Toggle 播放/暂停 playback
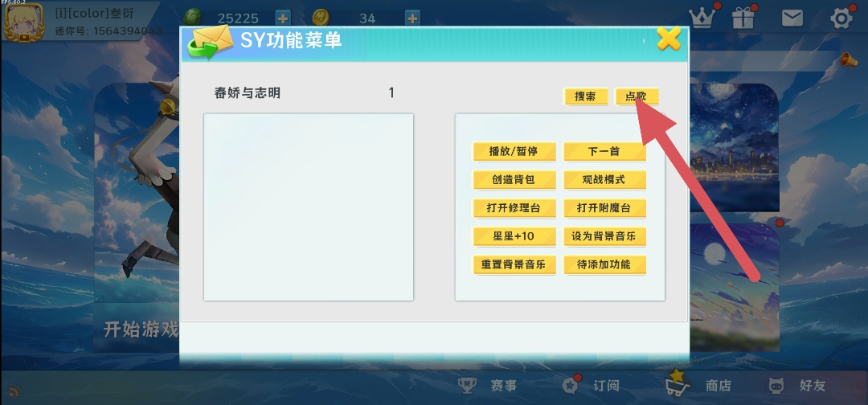This screenshot has width=868, height=405. [514, 152]
